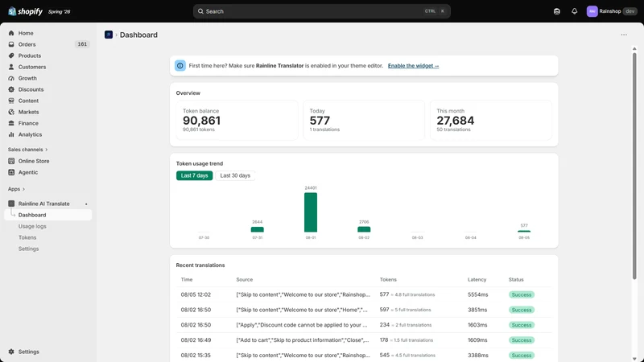
Task: Click the Shopify logo
Action: click(x=26, y=11)
